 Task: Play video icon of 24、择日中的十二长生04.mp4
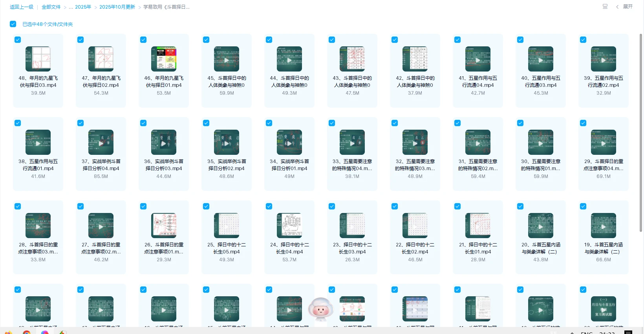coord(289,226)
